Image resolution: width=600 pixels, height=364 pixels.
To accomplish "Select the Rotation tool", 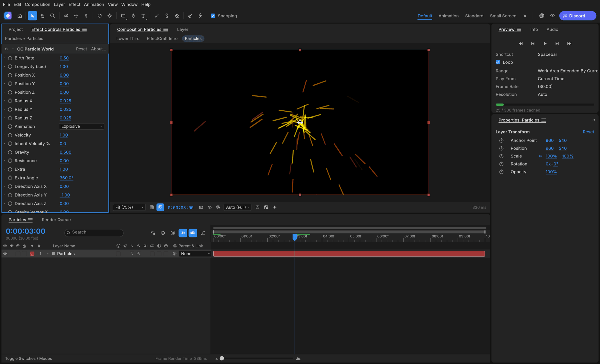I will [x=99, y=16].
